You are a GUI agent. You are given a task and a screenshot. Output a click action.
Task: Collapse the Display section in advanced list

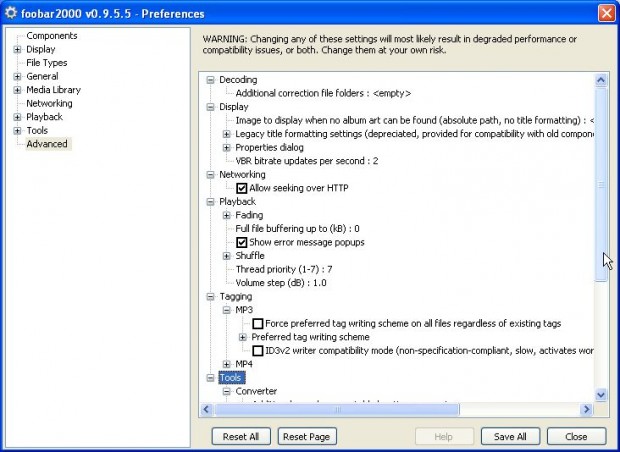(210, 107)
